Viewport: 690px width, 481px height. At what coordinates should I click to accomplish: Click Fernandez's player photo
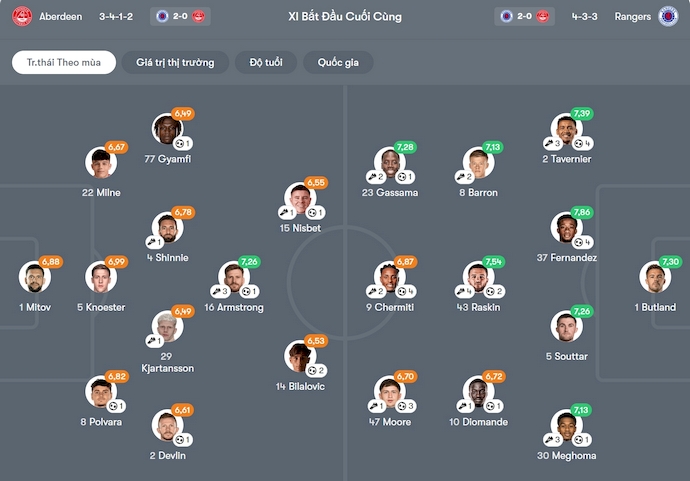[565, 228]
